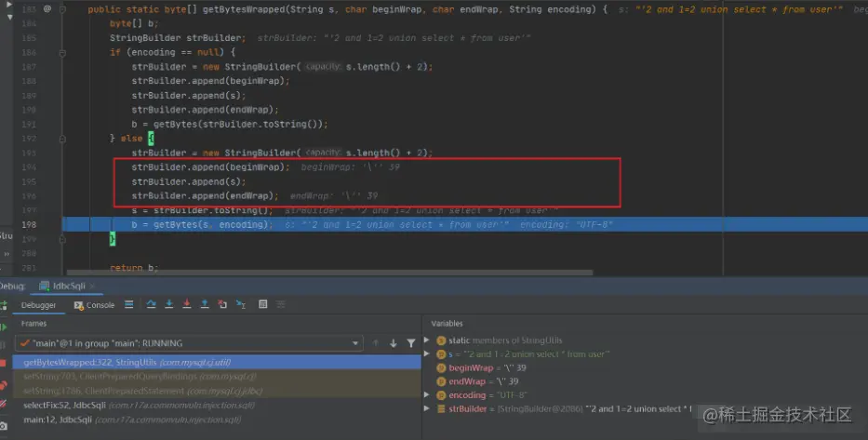This screenshot has width=868, height=440.
Task: Click the Frames panel header
Action: click(x=33, y=323)
